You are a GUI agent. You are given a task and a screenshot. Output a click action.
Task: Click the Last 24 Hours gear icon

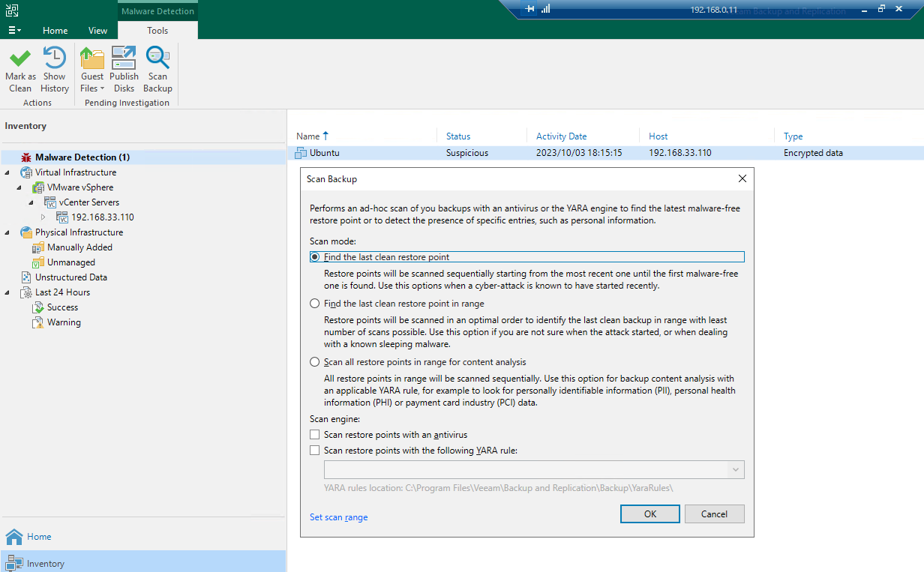click(26, 292)
